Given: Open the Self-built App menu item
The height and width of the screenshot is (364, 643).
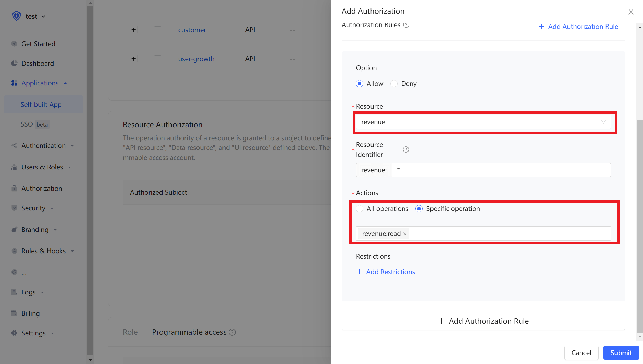Looking at the screenshot, I should pyautogui.click(x=41, y=105).
